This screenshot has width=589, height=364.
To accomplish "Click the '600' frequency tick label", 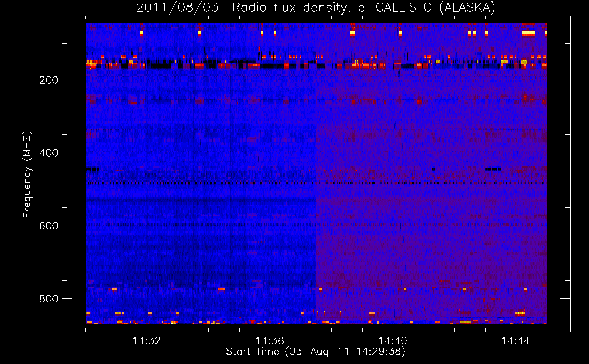I will click(49, 226).
